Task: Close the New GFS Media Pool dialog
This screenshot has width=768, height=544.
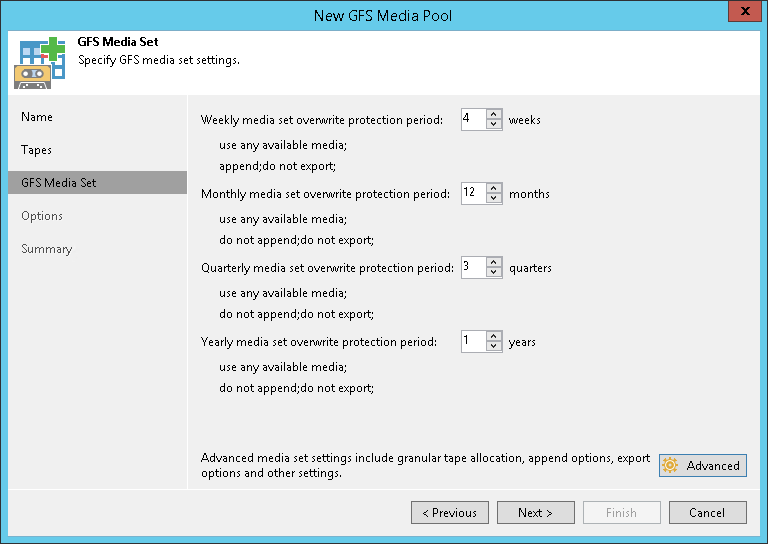Action: [742, 12]
